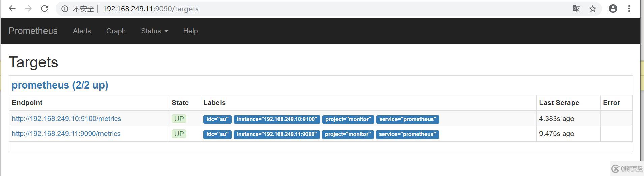Reload the page with the refresh icon
644x176 pixels.
(45, 9)
